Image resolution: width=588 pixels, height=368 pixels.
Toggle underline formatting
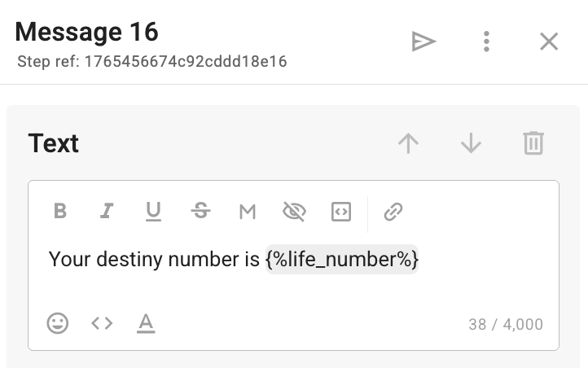tap(153, 212)
